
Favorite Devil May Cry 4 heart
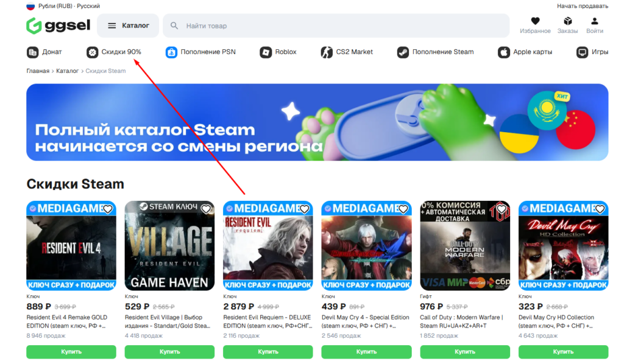pyautogui.click(x=403, y=209)
